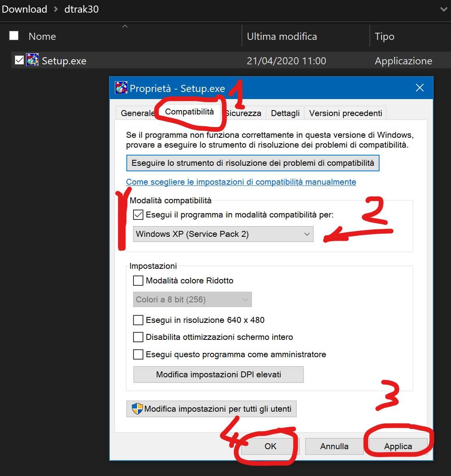Viewport: 451px width, 476px height.
Task: Click the breadcrumb arrow after Download
Action: (x=56, y=9)
